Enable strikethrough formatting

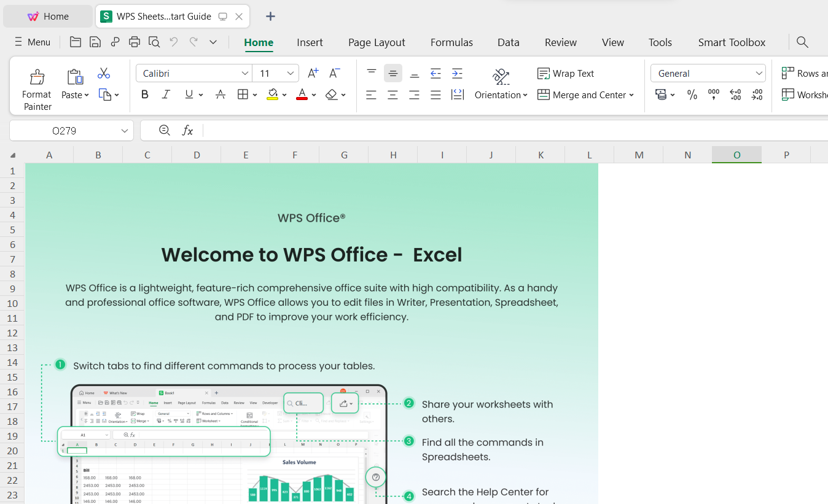(220, 95)
